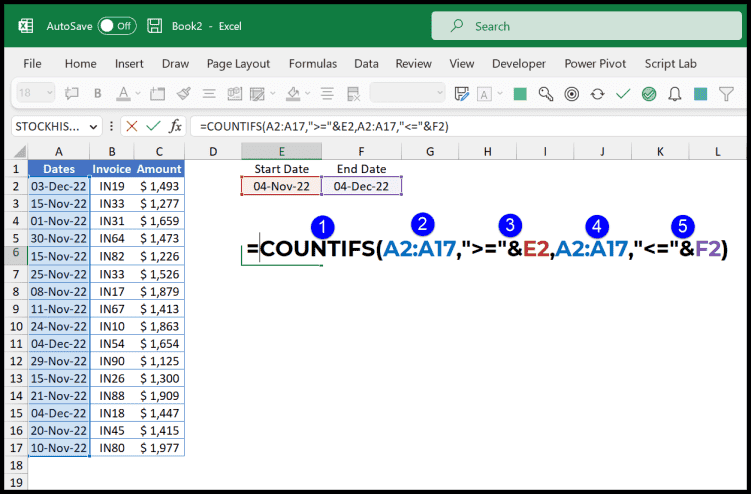Screen dimensions: 751x494
Task: Open the font size dropdown
Action: tap(48, 94)
